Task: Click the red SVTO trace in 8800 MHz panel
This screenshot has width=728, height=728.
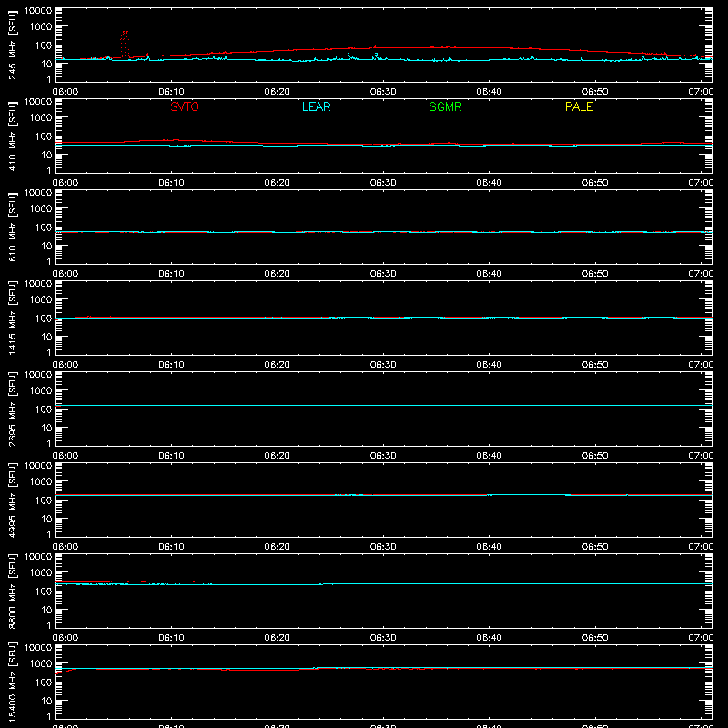Action: point(383,581)
